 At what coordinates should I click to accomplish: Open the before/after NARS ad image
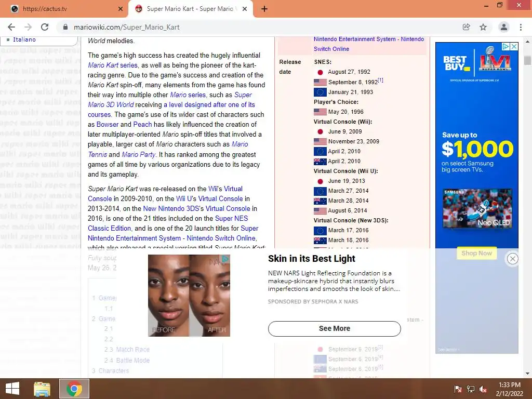coord(189,296)
